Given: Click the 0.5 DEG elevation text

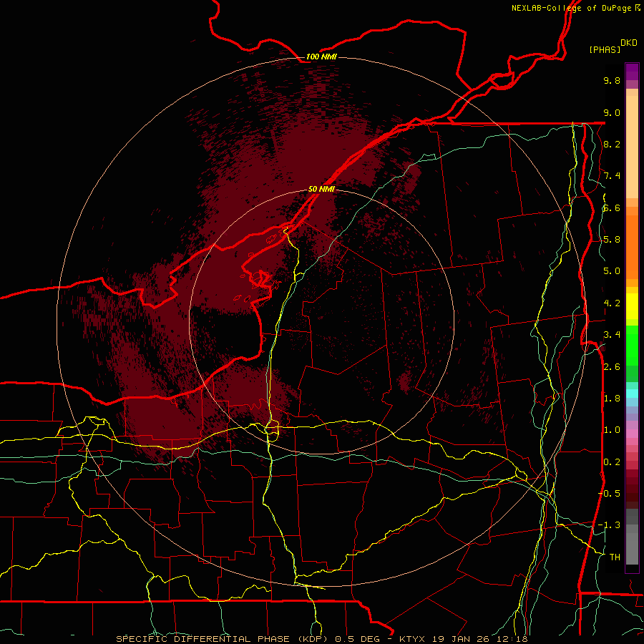Looking at the screenshot, I should [357, 639].
